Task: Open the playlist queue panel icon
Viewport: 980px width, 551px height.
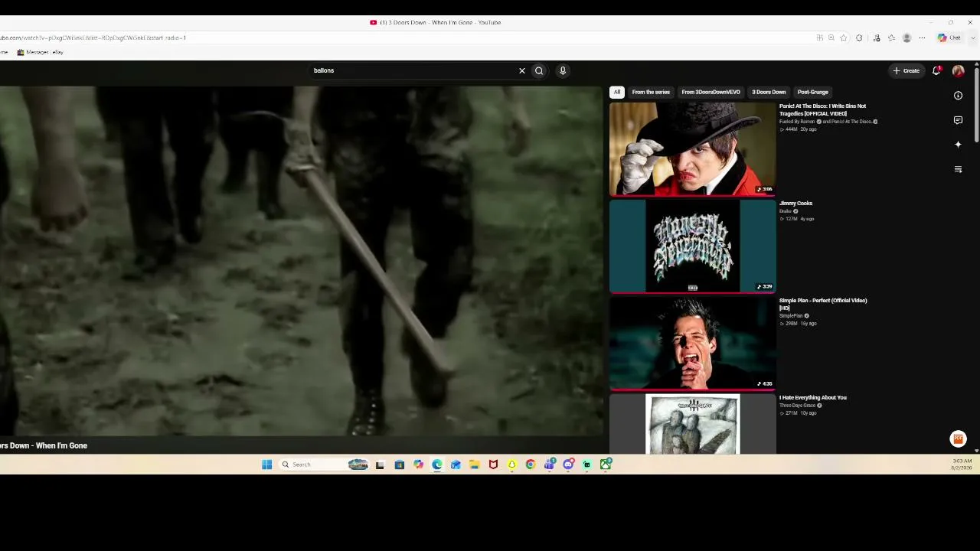Action: coord(958,169)
